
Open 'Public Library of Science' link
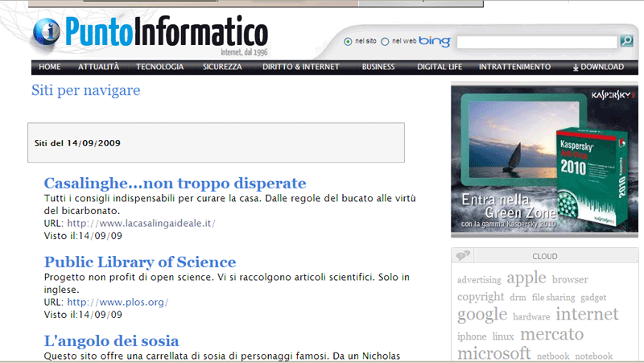pyautogui.click(x=140, y=262)
